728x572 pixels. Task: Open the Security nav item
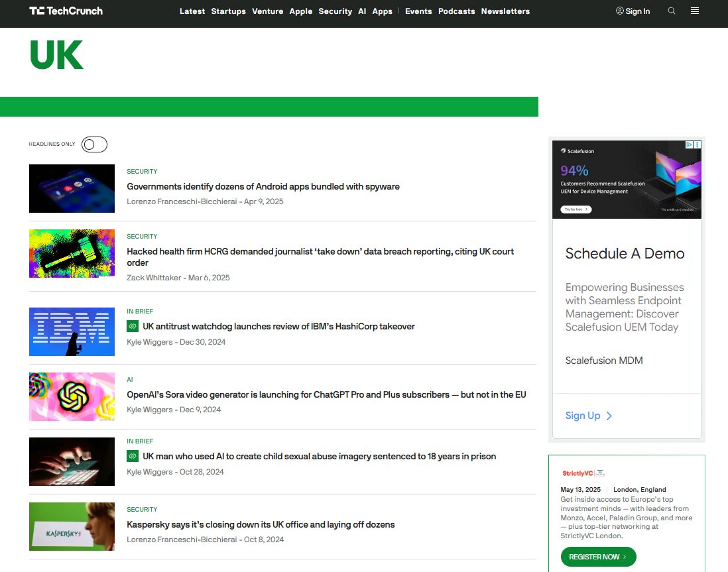(335, 11)
